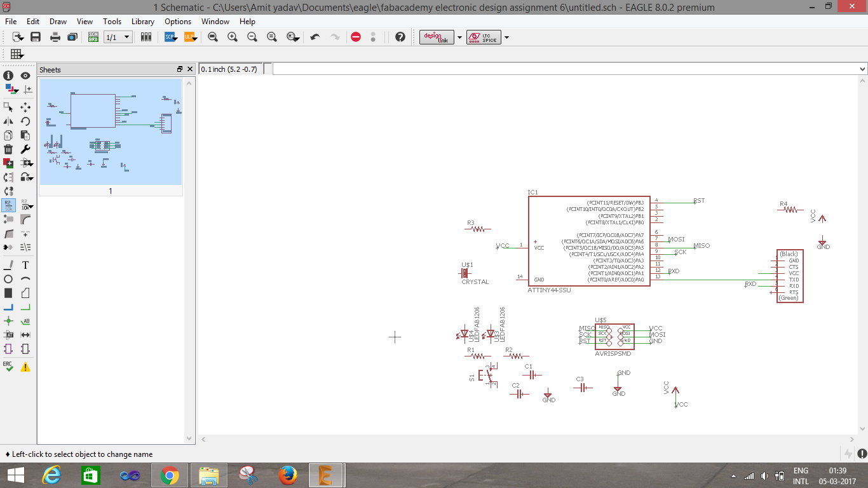Close the Sheets panel
868x488 pixels.
coord(189,69)
